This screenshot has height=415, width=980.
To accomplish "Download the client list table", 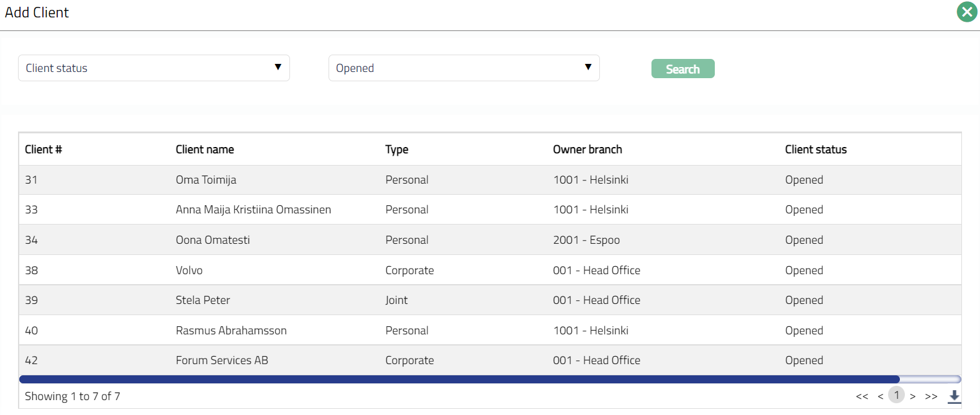I will pos(955,396).
